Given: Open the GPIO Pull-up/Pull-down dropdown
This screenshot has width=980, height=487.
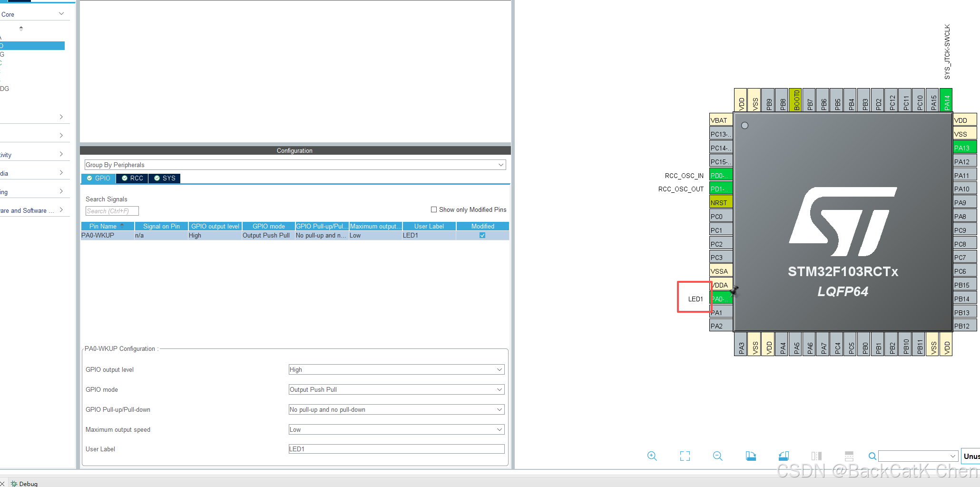Looking at the screenshot, I should 396,409.
